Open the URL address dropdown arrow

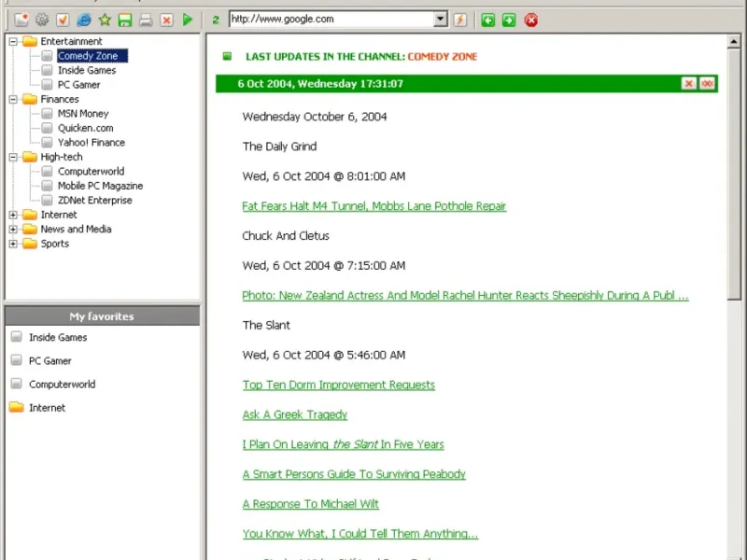pyautogui.click(x=441, y=19)
